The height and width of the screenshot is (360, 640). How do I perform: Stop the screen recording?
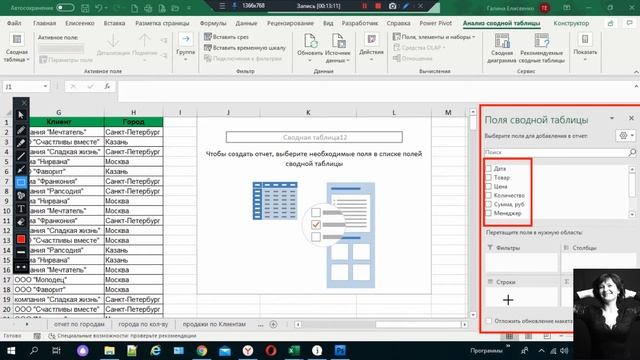[378, 6]
